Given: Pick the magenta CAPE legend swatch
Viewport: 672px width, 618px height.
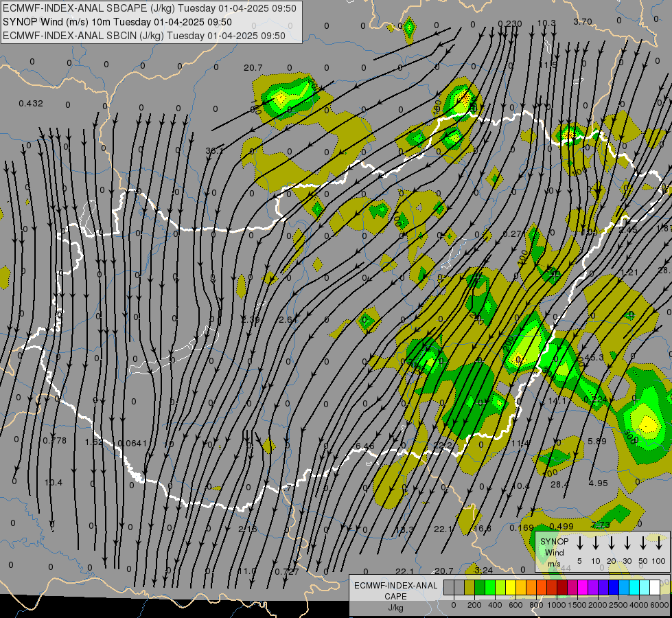Looking at the screenshot, I should coord(583,587).
